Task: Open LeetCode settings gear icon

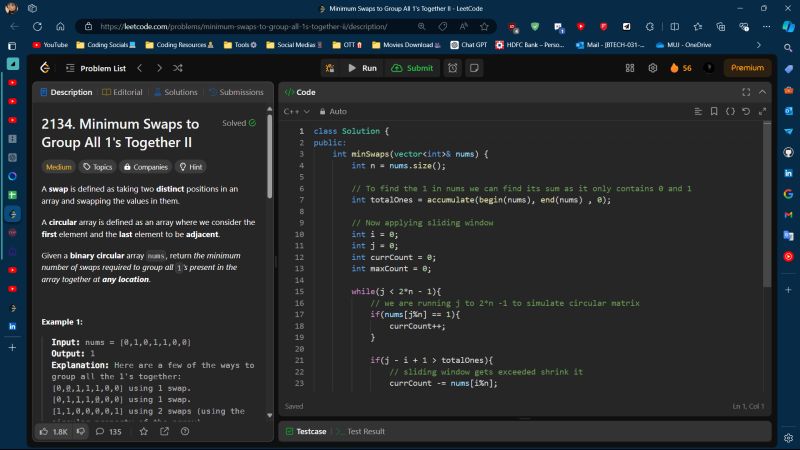Action: (x=653, y=68)
